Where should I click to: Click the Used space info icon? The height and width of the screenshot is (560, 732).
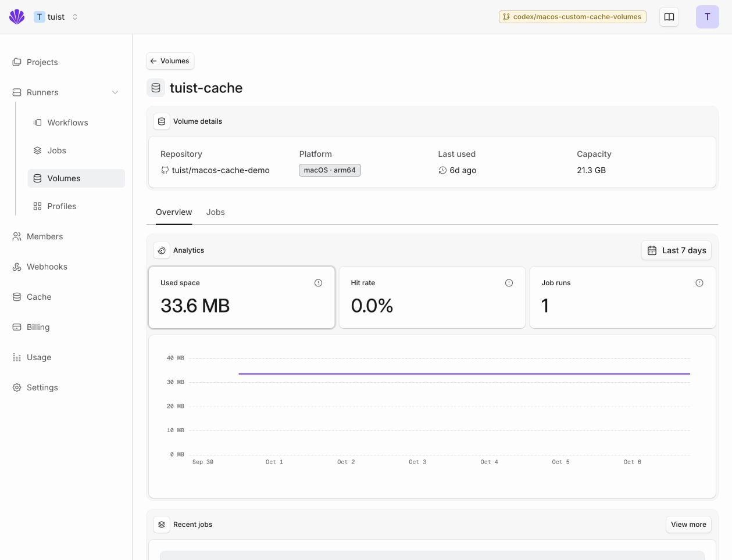[318, 283]
